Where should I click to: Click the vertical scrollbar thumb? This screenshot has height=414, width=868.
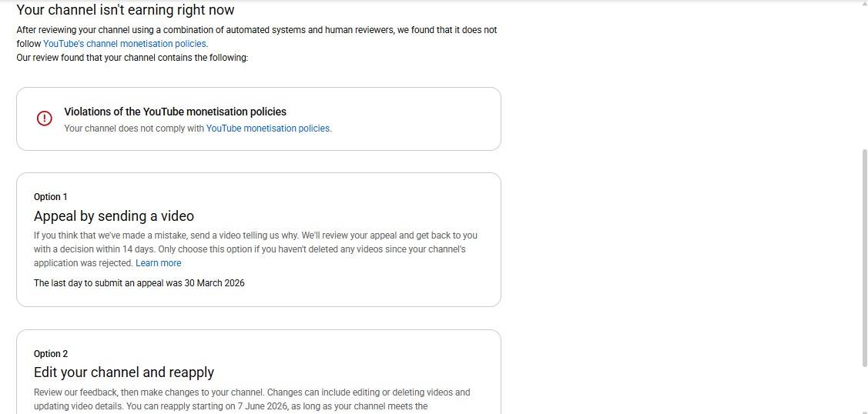863,258
